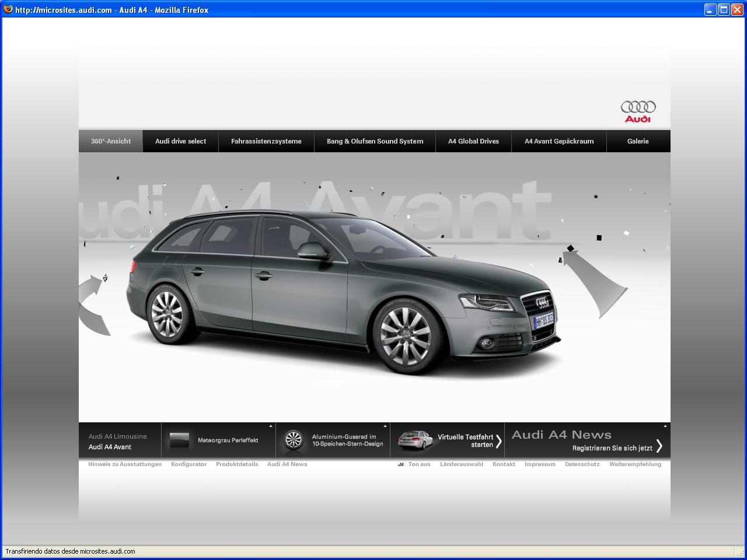Minimize the Firefox window

point(710,9)
